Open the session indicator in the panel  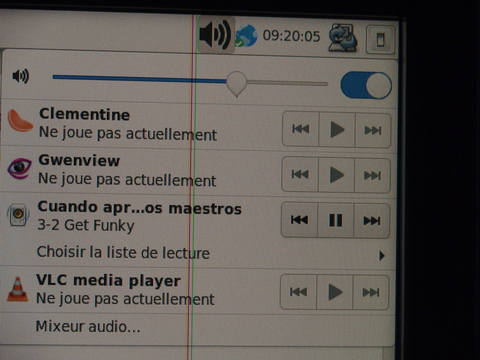pyautogui.click(x=380, y=40)
